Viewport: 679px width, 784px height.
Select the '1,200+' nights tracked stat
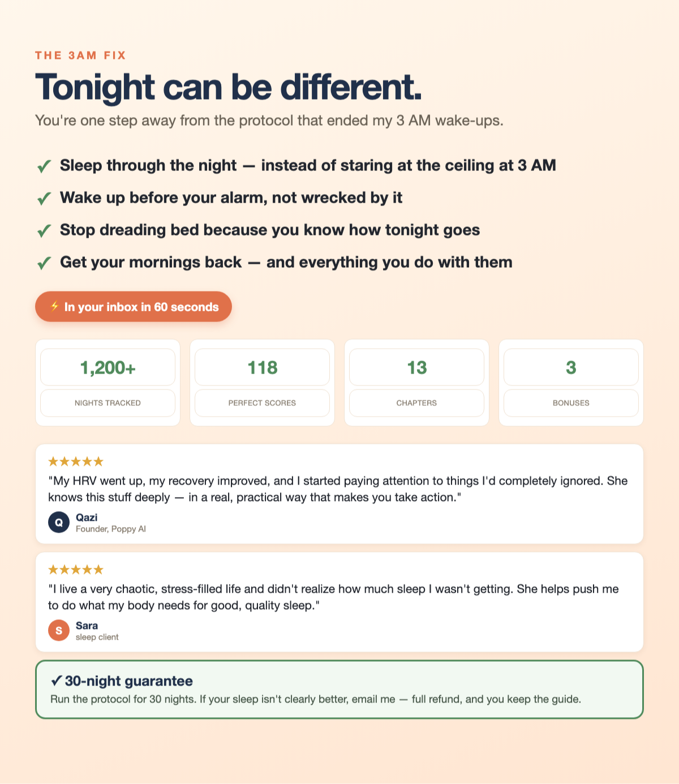coord(108,367)
